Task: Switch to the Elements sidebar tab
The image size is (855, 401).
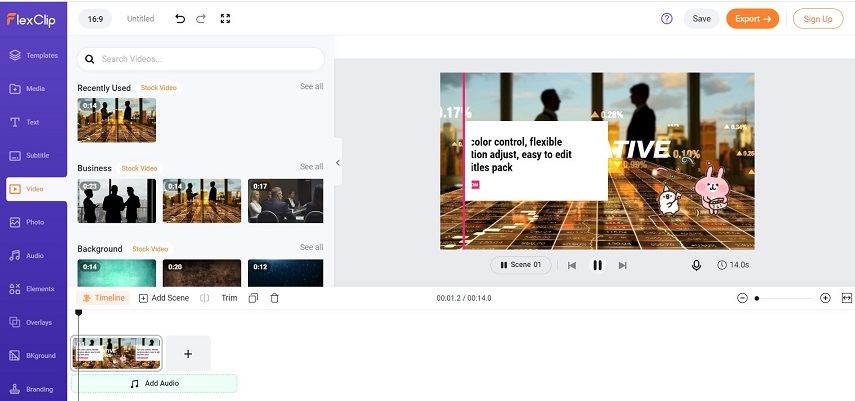Action: tap(33, 289)
